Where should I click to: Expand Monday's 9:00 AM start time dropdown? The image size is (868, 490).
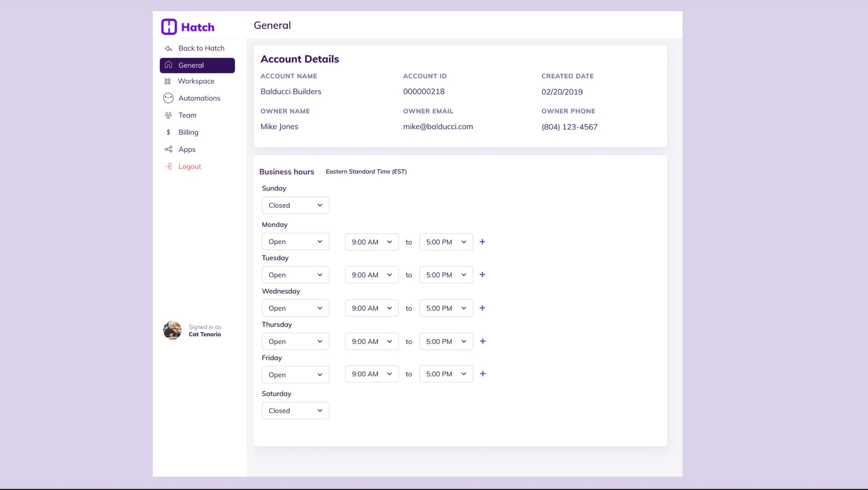point(372,242)
